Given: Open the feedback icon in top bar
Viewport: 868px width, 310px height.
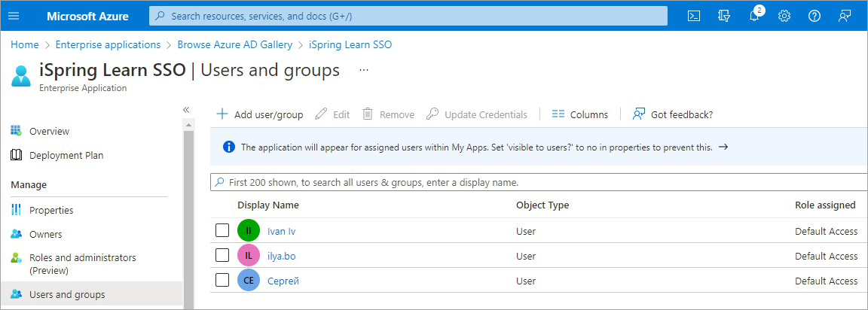Looking at the screenshot, I should coord(844,16).
